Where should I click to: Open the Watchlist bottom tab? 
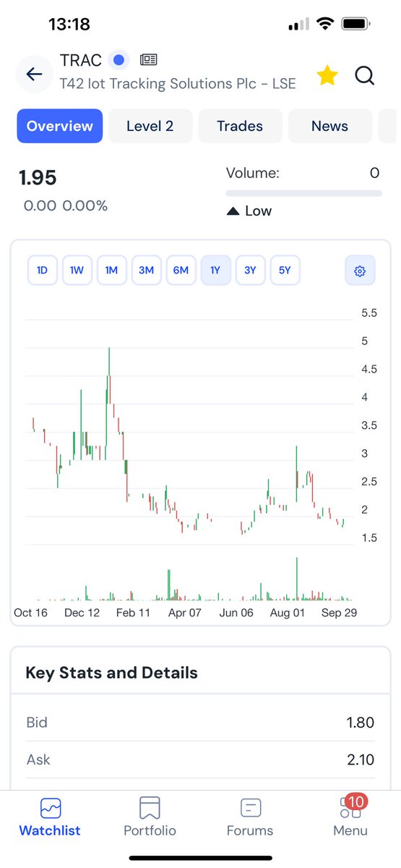[50, 817]
